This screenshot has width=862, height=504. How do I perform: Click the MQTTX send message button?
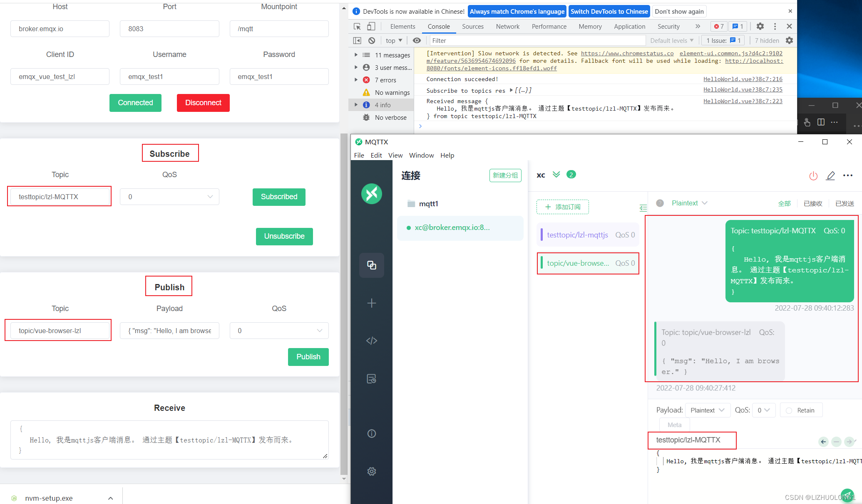pos(847,495)
